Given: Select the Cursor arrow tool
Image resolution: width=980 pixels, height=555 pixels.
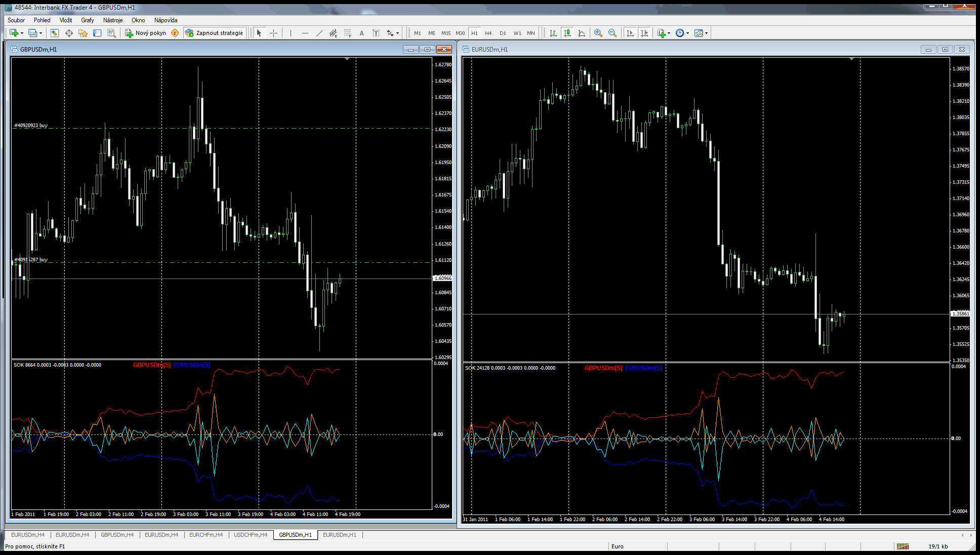Looking at the screenshot, I should (x=259, y=33).
